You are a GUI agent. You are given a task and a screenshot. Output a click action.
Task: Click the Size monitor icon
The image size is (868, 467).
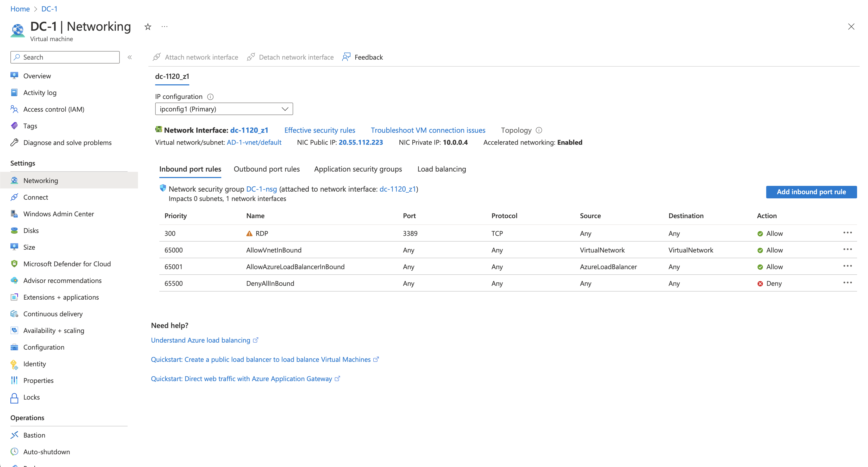pos(14,247)
